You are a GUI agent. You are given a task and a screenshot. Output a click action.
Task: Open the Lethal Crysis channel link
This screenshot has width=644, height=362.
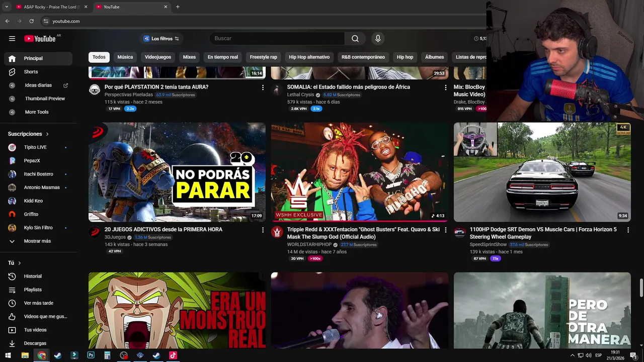tap(300, 95)
